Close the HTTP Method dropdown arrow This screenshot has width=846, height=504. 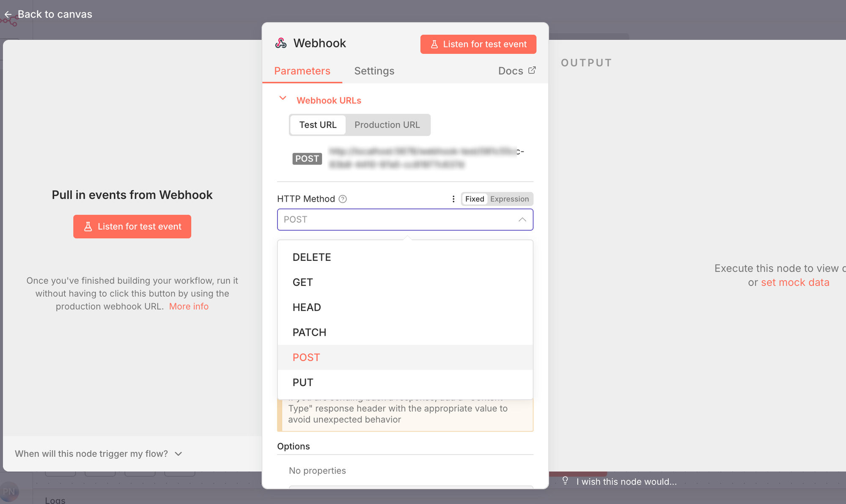click(x=522, y=219)
